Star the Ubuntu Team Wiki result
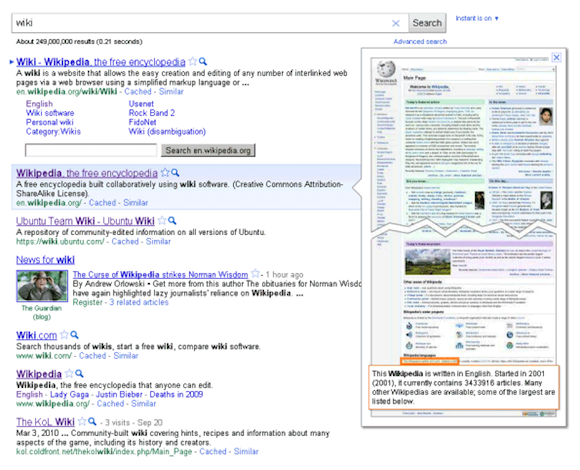Viewport: 580px width, 470px height. tap(162, 220)
